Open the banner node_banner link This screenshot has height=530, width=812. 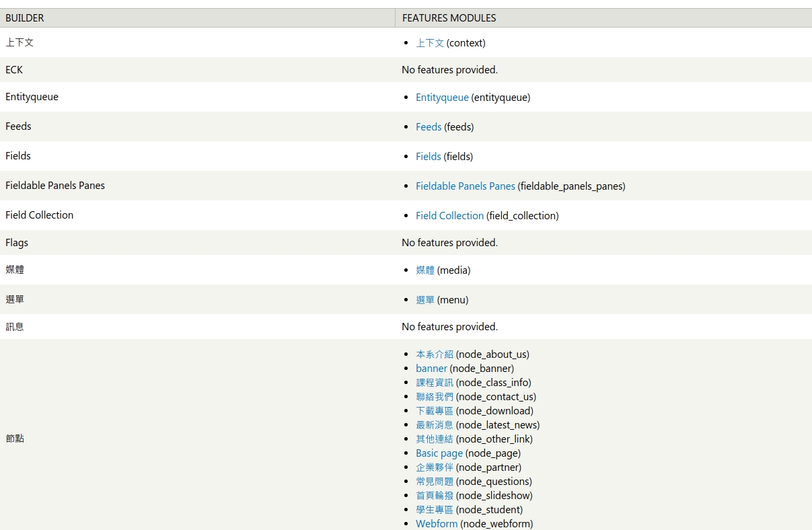431,369
